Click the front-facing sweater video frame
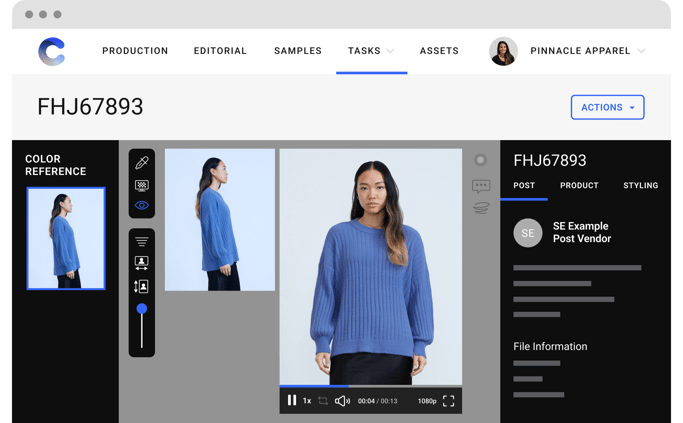The width and height of the screenshot is (683, 423). point(371,267)
